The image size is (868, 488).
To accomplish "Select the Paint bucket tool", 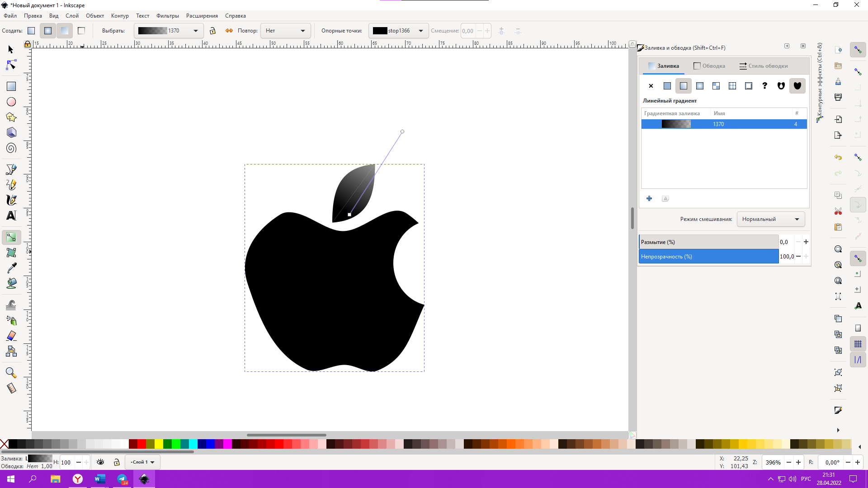I will coord(11,283).
